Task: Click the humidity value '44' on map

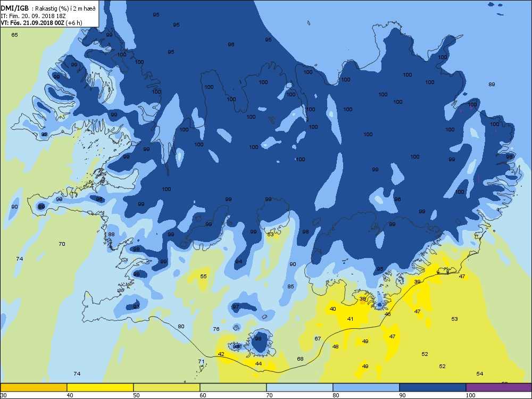Action: point(259,364)
